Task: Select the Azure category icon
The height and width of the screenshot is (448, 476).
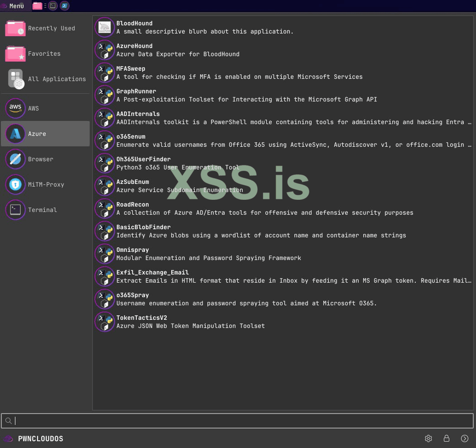Action: click(x=15, y=134)
